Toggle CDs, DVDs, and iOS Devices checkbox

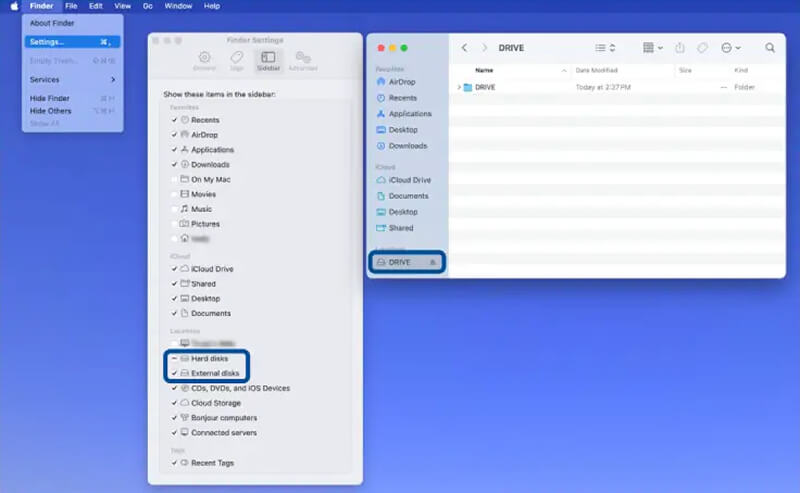click(174, 388)
